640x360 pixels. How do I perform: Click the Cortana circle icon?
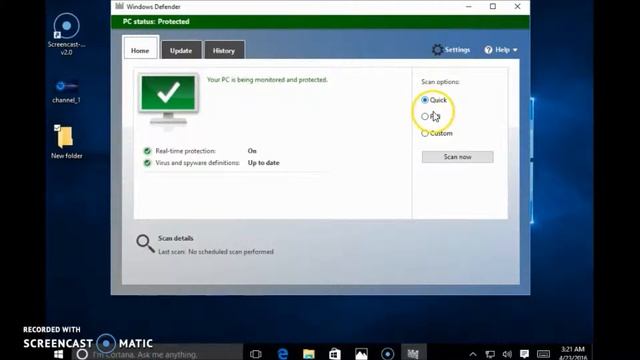pyautogui.click(x=82, y=354)
